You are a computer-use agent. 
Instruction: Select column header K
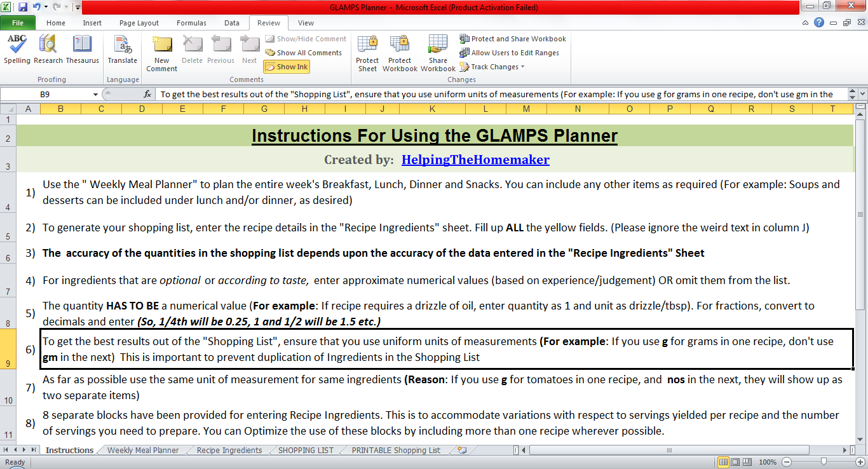pyautogui.click(x=432, y=109)
